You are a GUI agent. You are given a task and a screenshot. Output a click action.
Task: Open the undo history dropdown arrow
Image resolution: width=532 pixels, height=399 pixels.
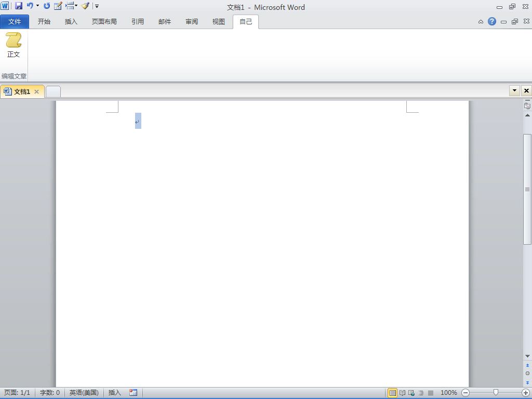[37, 6]
